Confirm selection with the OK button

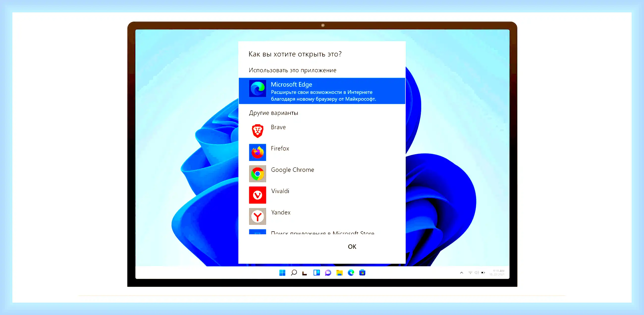352,247
